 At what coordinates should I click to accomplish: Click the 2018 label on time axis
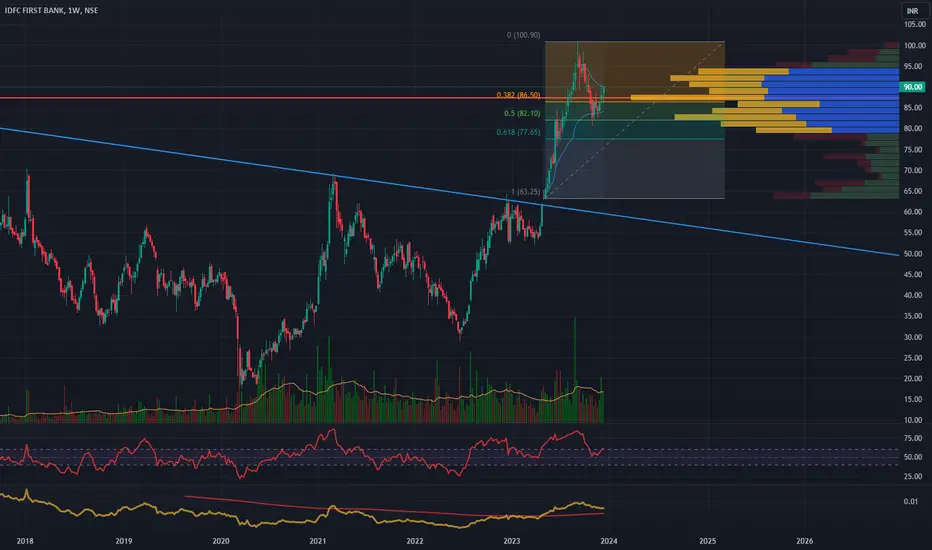tap(25, 540)
